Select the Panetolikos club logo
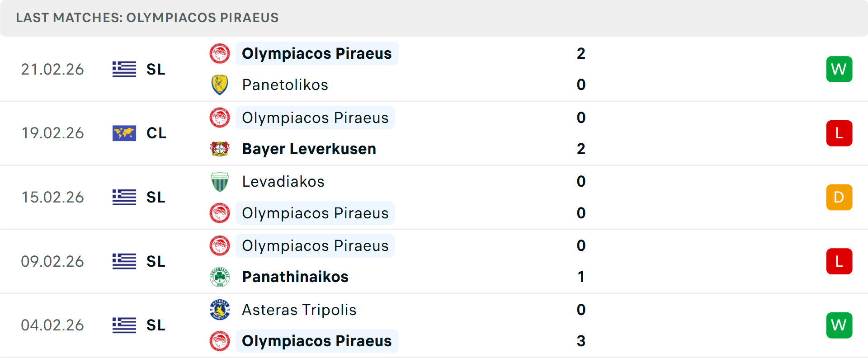Image resolution: width=868 pixels, height=358 pixels. [x=220, y=85]
